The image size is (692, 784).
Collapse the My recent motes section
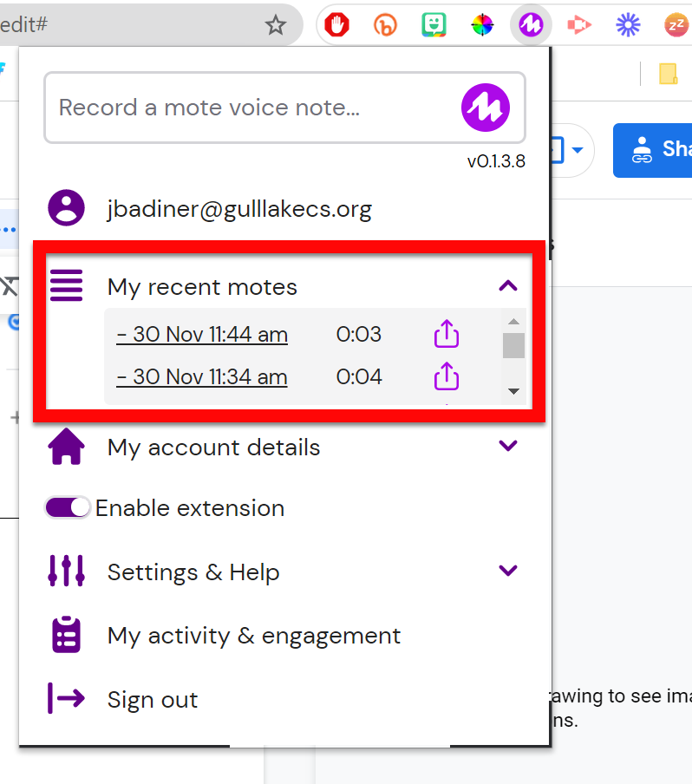click(x=508, y=285)
